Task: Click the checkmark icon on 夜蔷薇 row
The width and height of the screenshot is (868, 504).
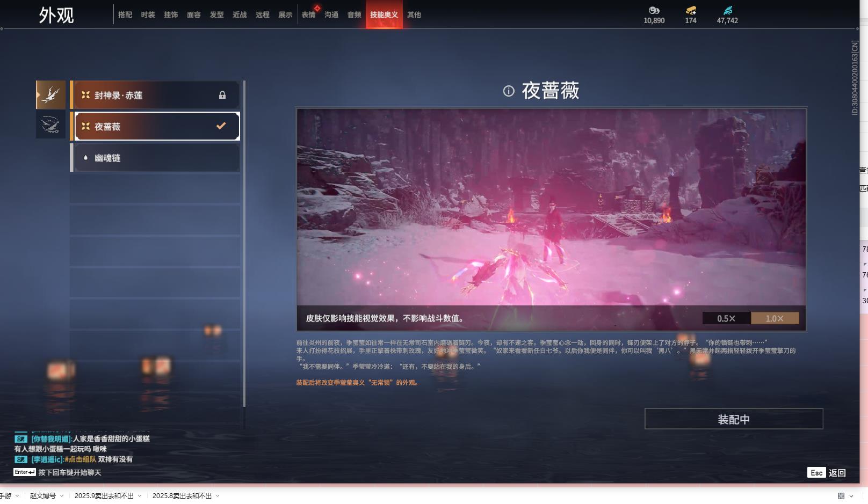Action: 221,126
